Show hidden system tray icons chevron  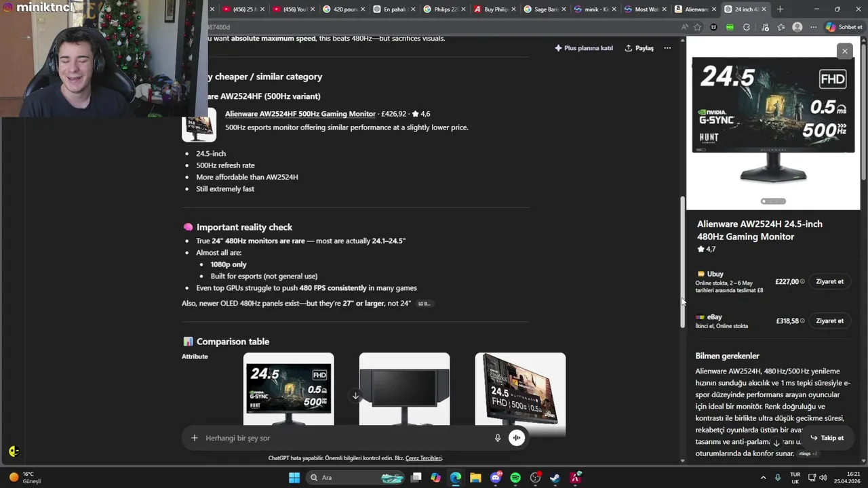tap(763, 478)
